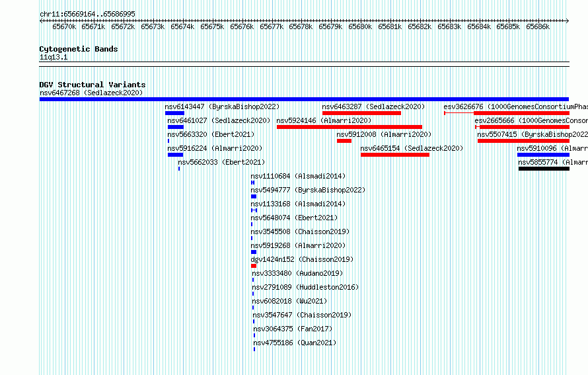Select the long blue nsv6467268 variant bar
The width and height of the screenshot is (588, 375).
304,99
